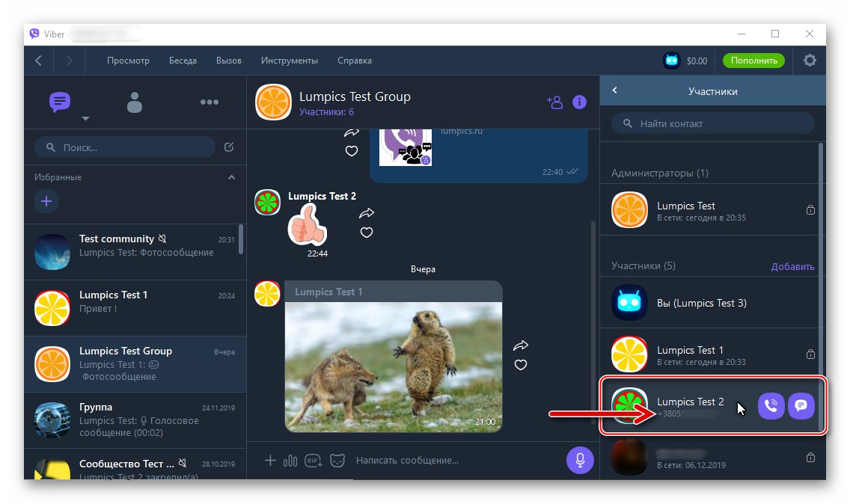This screenshot has height=504, width=850.
Task: Go forward with the header right arrow
Action: (x=69, y=61)
